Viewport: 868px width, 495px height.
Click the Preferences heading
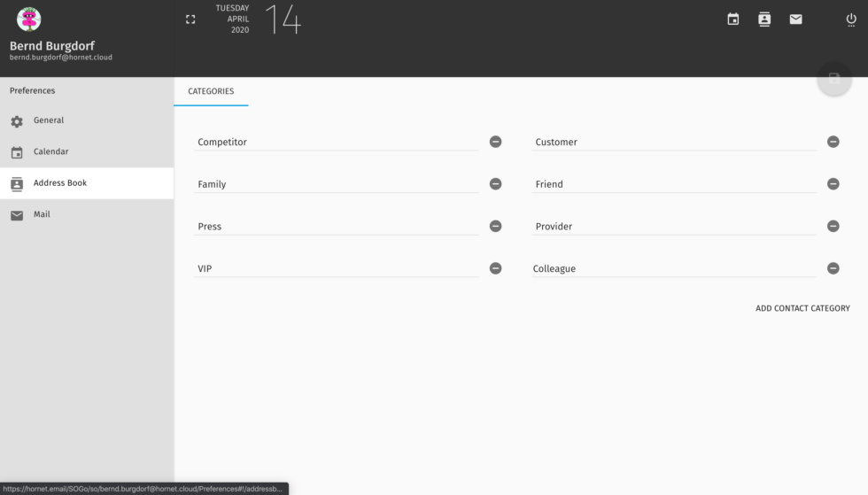[32, 91]
